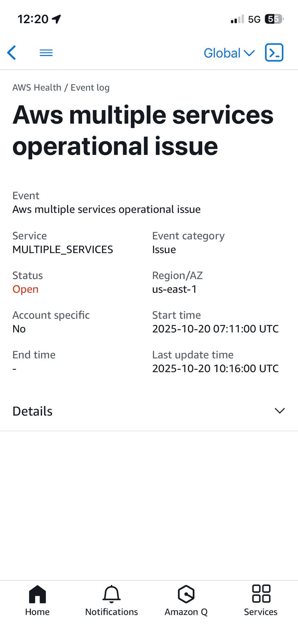Select the Account specific value No
Viewport: 298px width, 644px height.
19,329
